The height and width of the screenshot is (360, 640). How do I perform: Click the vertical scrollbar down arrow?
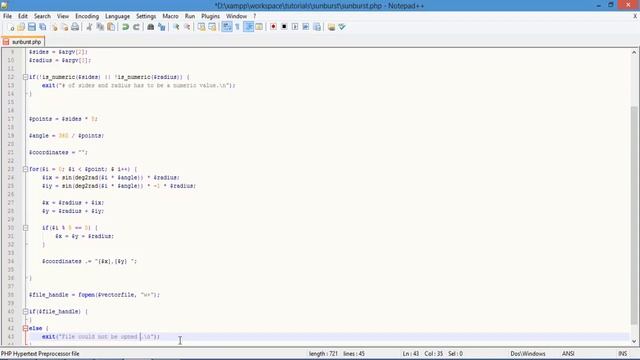coord(634,341)
